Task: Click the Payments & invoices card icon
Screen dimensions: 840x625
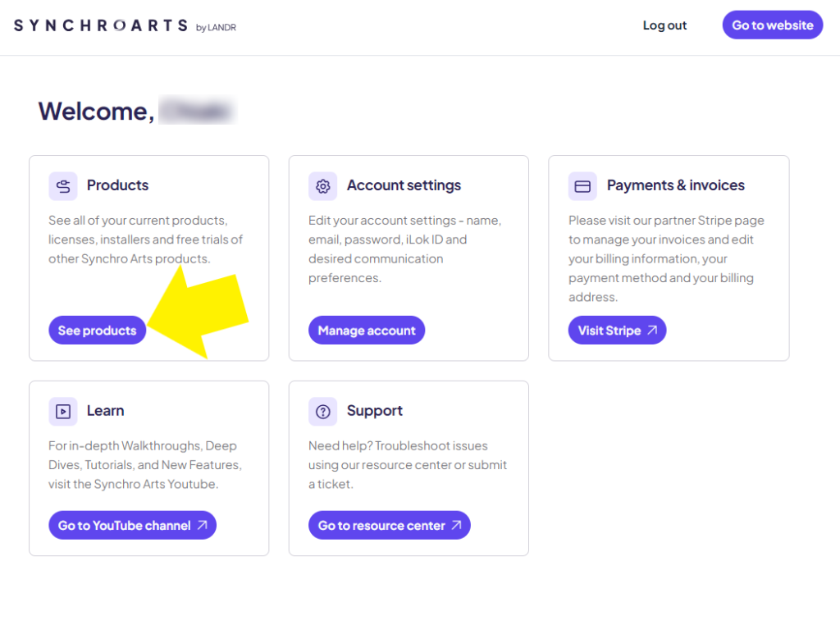Action: pyautogui.click(x=582, y=186)
